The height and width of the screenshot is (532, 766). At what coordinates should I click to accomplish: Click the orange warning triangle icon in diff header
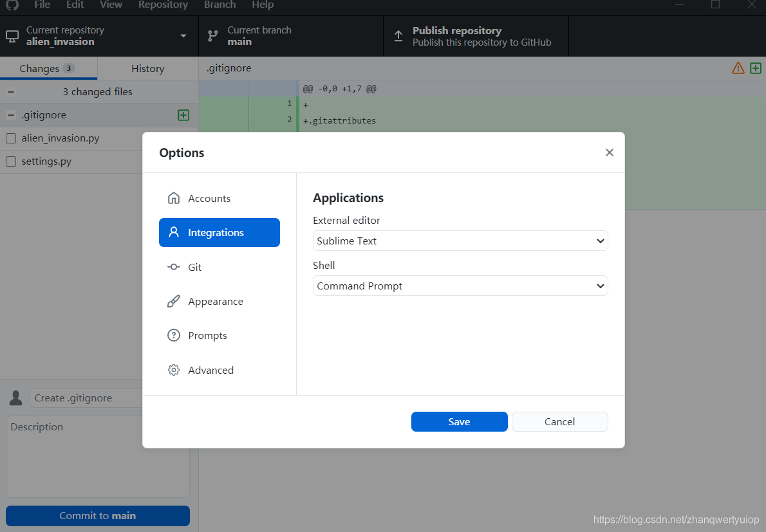coord(738,68)
